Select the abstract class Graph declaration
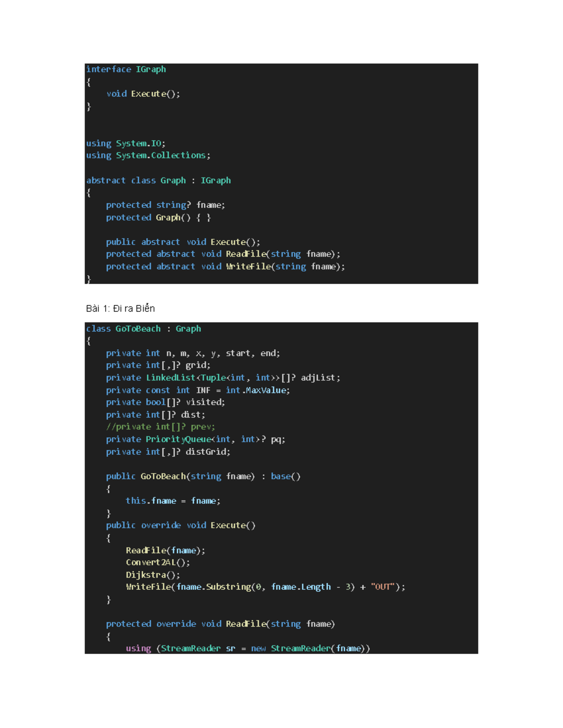The image size is (563, 728). (x=158, y=180)
